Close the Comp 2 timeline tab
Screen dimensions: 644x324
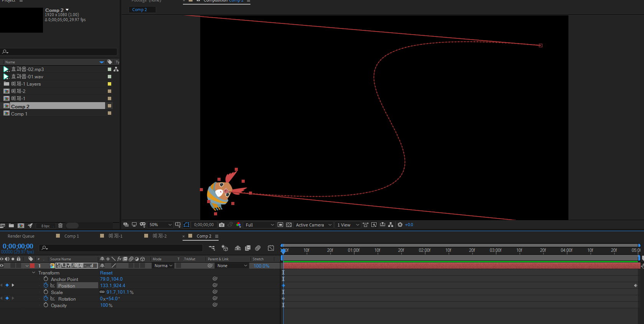pos(184,236)
